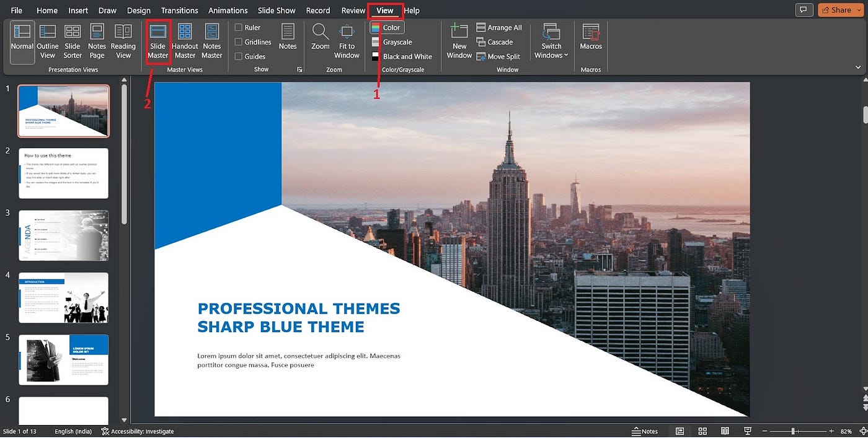Switch to Outline View
This screenshot has height=438, width=868.
tap(48, 42)
